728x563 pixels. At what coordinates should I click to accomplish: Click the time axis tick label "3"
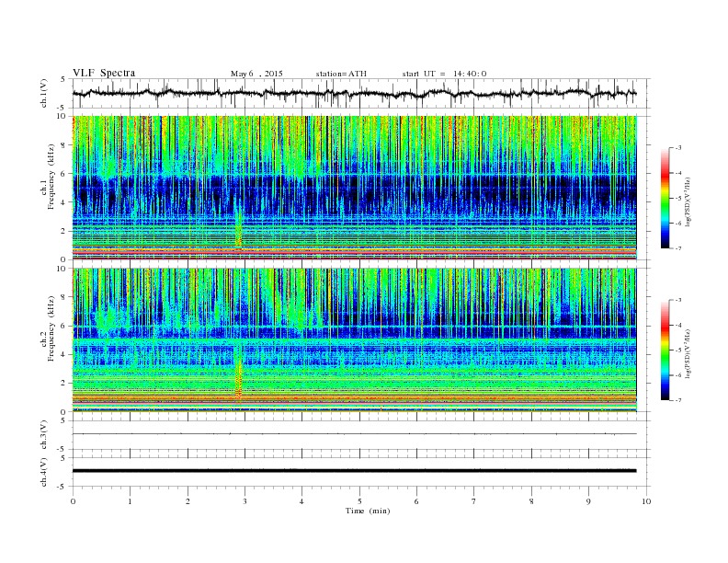[245, 501]
